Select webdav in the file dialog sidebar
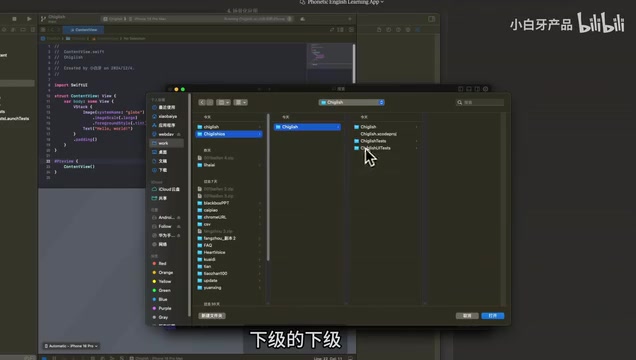The image size is (636, 360). tap(166, 134)
